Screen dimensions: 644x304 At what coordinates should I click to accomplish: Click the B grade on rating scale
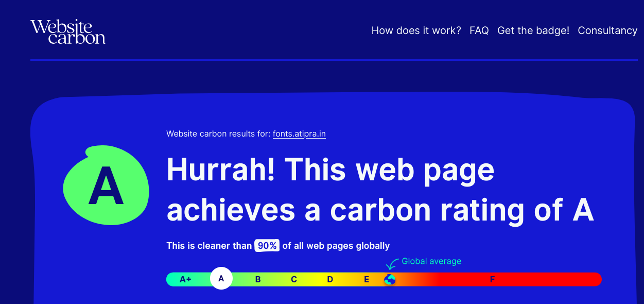(x=258, y=279)
